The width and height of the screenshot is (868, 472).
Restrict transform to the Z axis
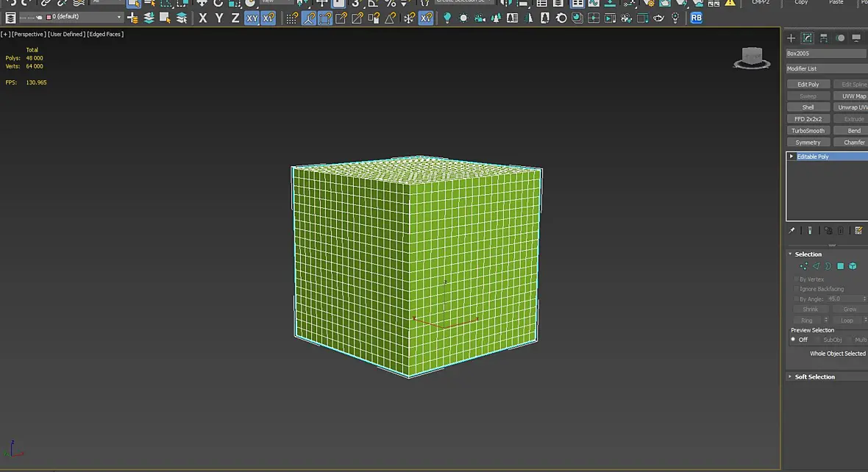tap(235, 18)
